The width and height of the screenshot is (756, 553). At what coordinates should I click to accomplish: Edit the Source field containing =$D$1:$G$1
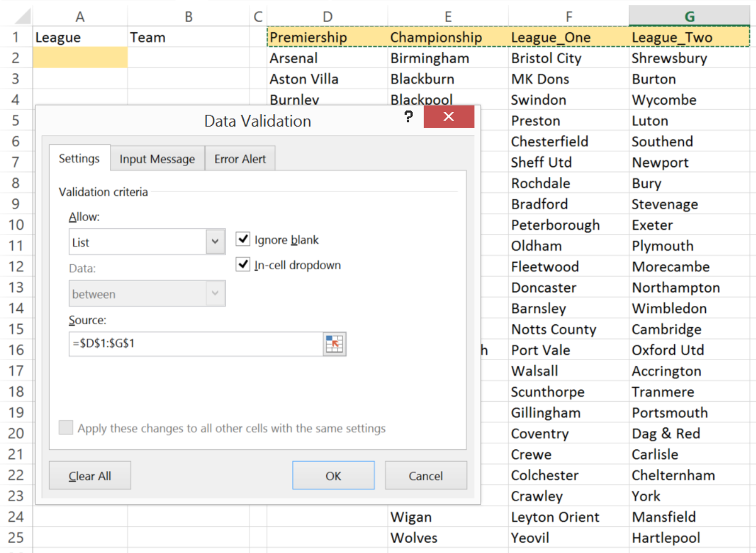coord(195,343)
